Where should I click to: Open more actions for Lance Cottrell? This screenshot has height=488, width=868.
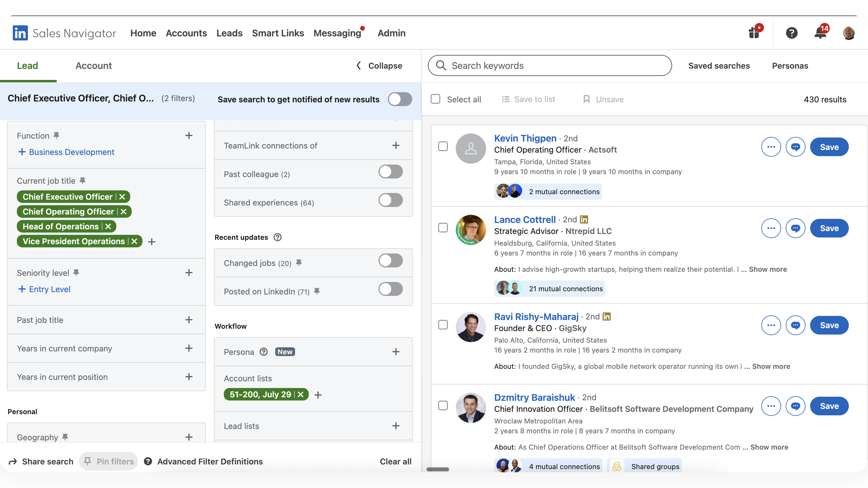click(771, 228)
